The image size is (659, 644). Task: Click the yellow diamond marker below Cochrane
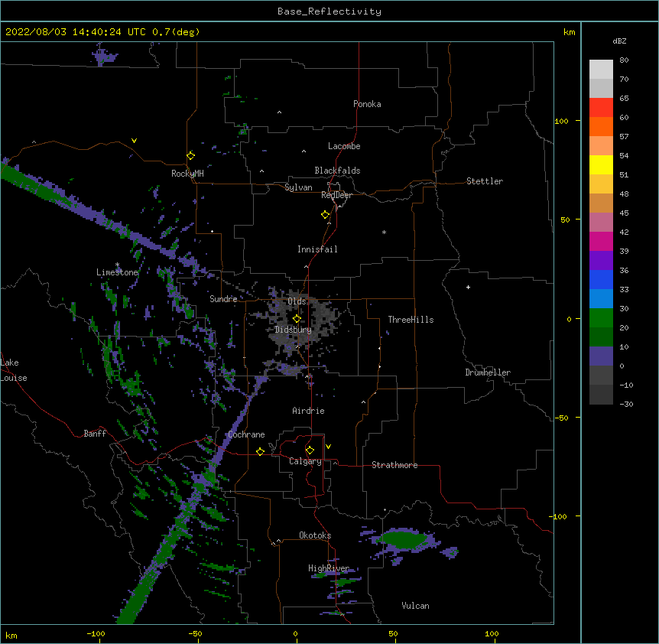click(260, 451)
